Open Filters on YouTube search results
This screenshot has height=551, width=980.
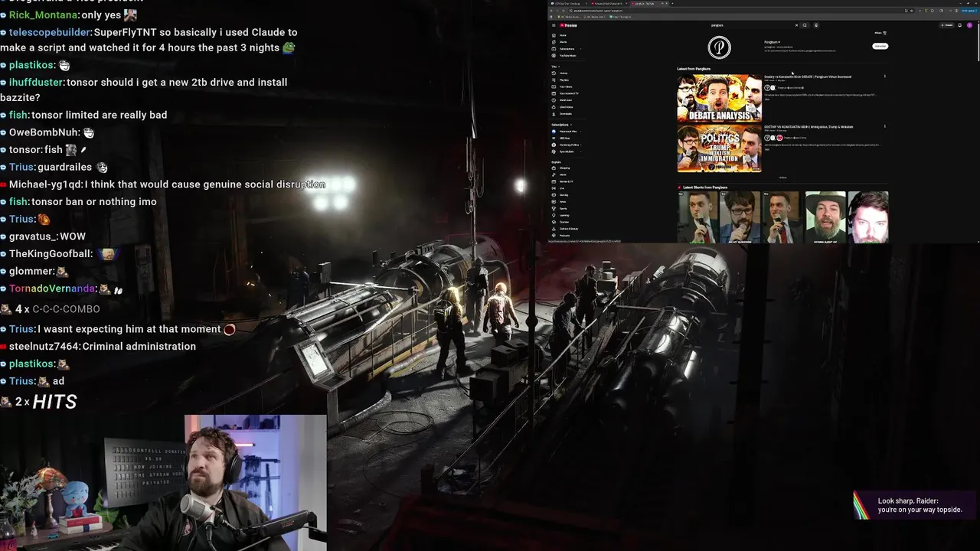[x=880, y=33]
